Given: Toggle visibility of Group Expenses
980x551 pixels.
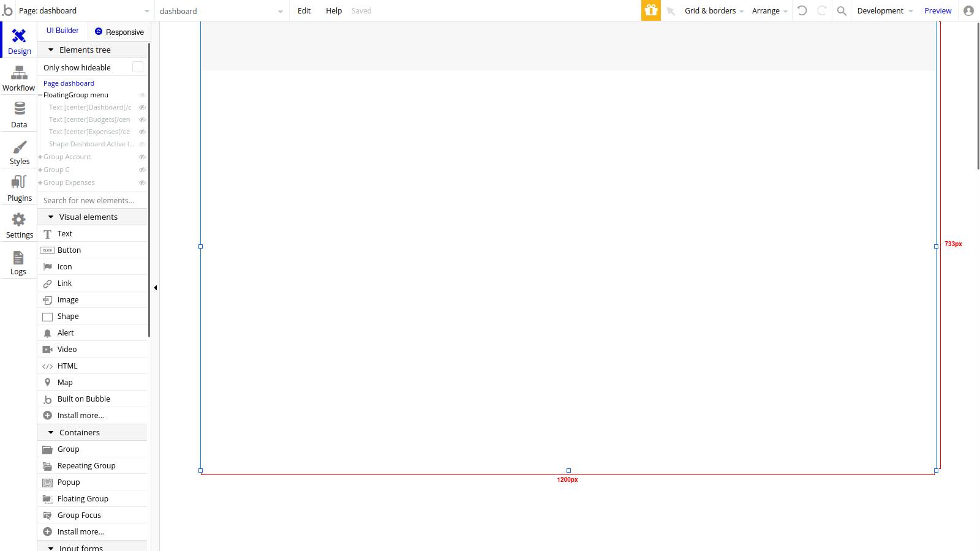Looking at the screenshot, I should (x=142, y=182).
